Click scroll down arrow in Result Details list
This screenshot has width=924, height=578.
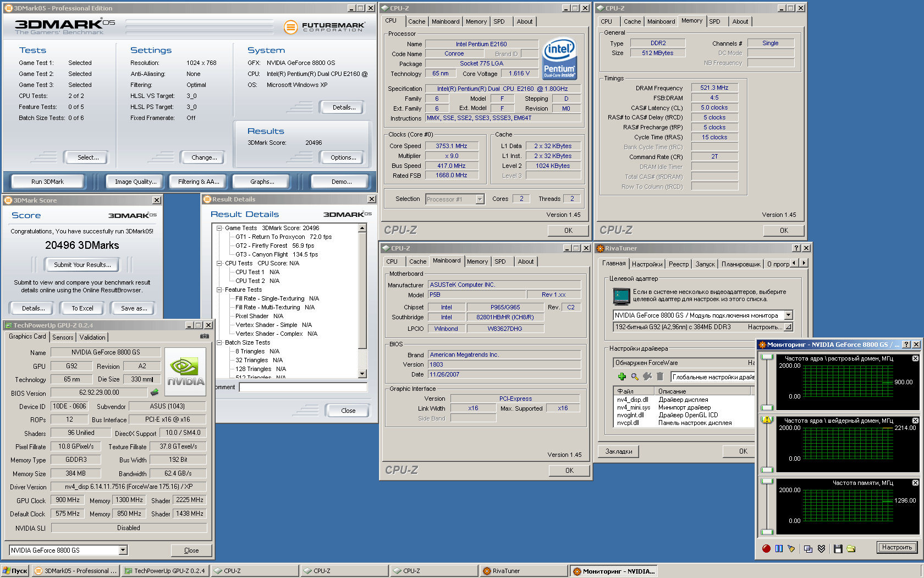362,374
